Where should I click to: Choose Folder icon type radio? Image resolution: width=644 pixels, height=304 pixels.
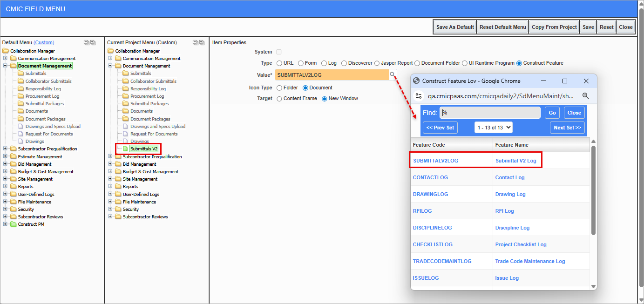coord(279,88)
